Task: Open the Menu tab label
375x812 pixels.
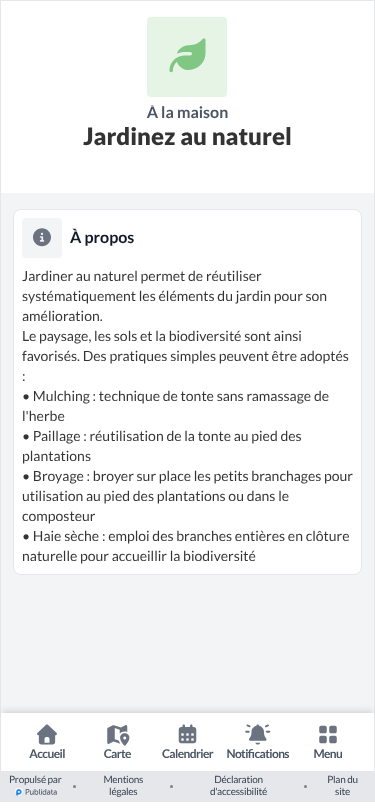Action: click(x=328, y=754)
